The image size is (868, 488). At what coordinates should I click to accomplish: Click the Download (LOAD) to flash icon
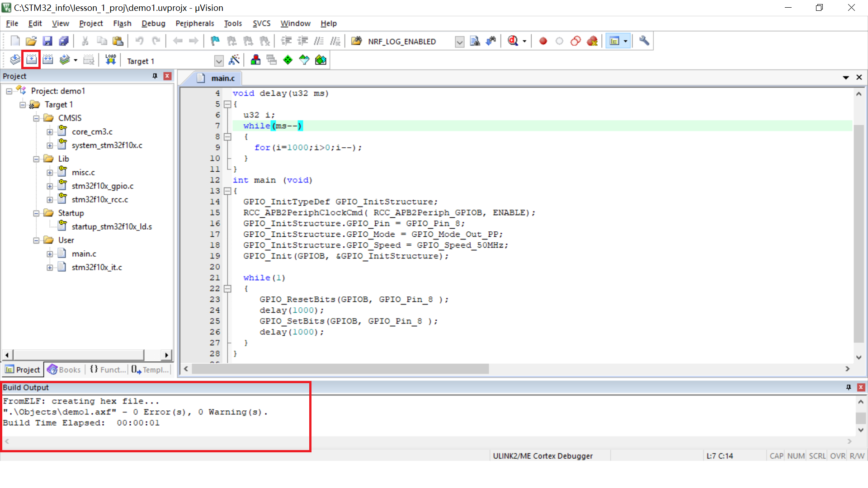[111, 60]
